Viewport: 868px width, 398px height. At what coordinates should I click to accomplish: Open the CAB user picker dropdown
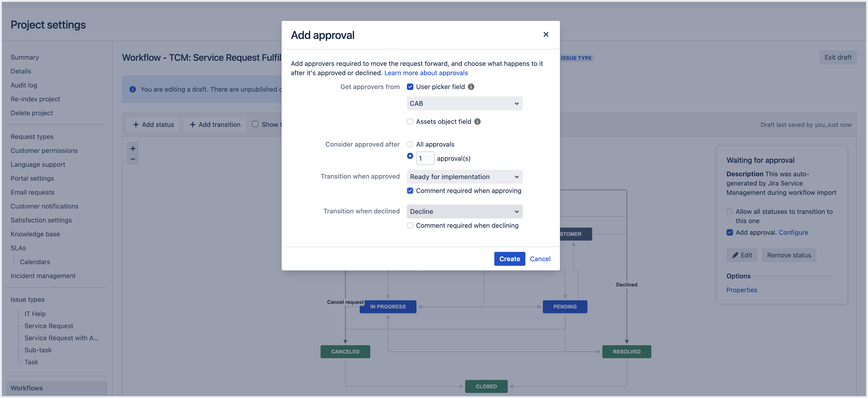click(x=464, y=103)
